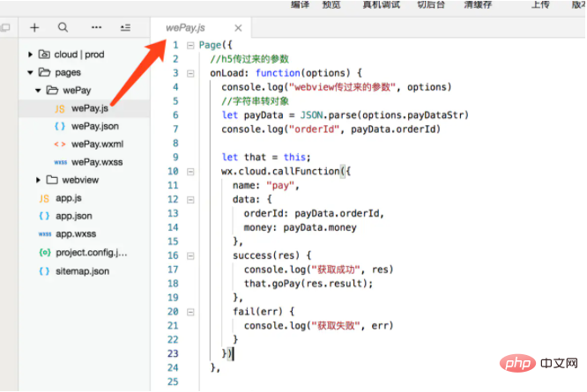
Task: Select the webview folder icon
Action: (52, 180)
